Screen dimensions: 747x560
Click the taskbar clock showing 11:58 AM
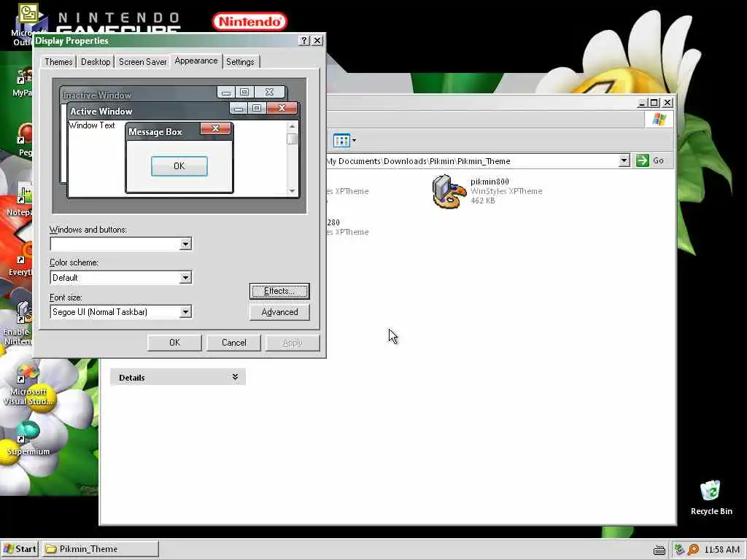click(x=721, y=550)
